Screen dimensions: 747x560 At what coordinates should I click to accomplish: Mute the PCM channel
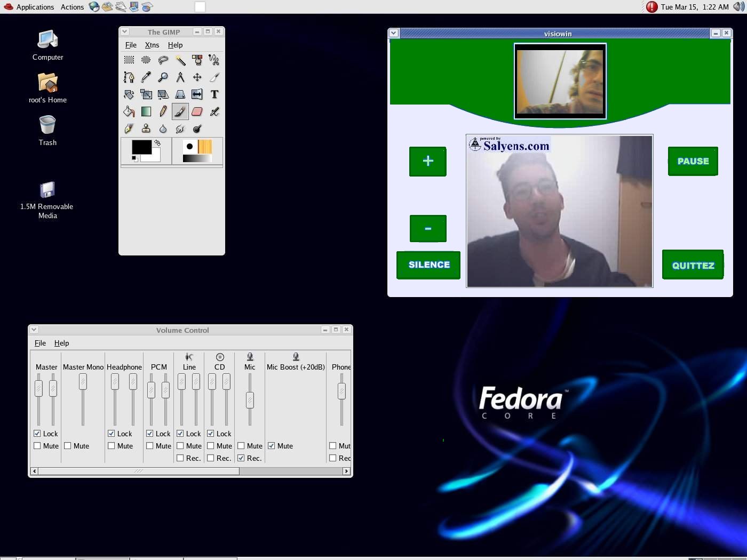tap(150, 446)
